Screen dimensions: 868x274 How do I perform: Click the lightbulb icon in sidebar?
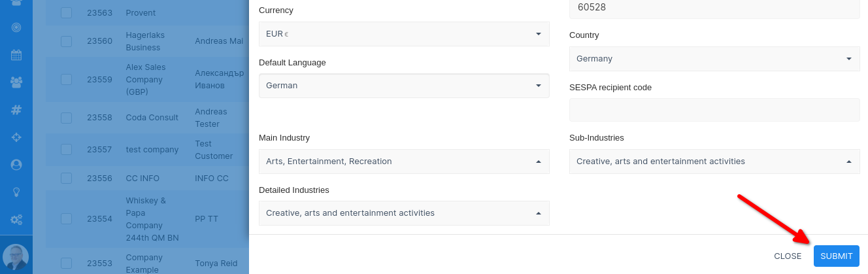tap(16, 192)
